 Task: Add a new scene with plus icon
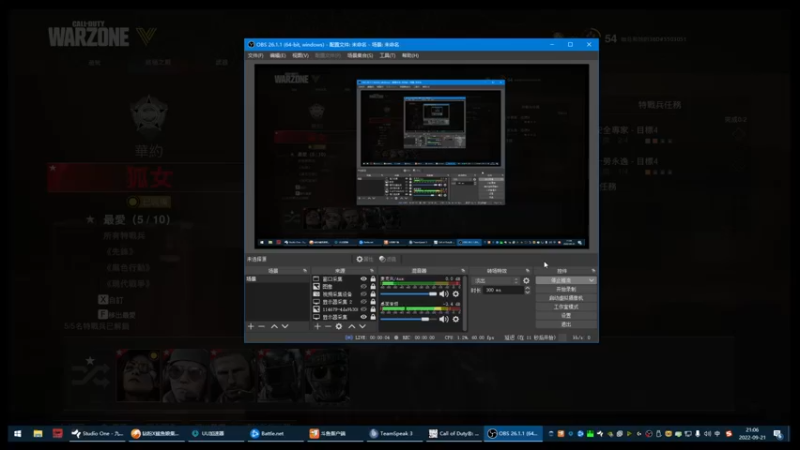pyautogui.click(x=251, y=327)
